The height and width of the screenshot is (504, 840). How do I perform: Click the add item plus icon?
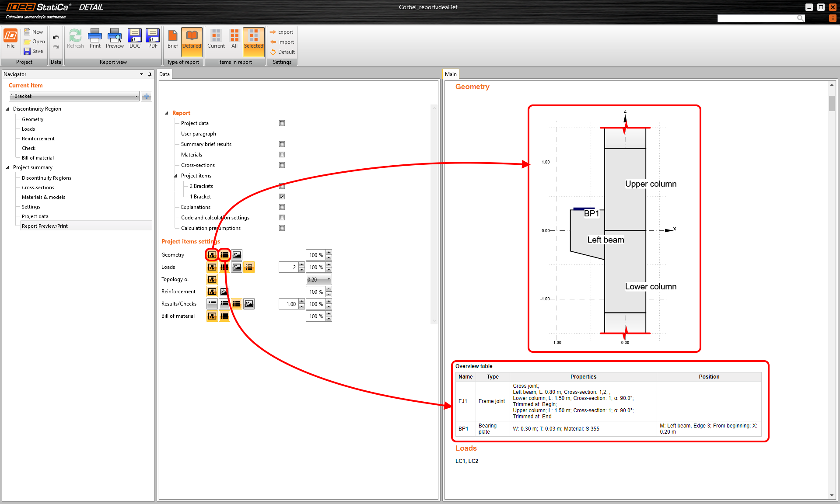(147, 96)
